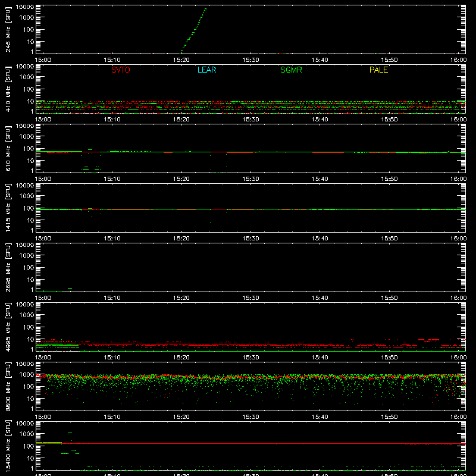This screenshot has width=476, height=476.
Task: Click 15:40 time tick under 2695 MHz panel
Action: click(320, 298)
